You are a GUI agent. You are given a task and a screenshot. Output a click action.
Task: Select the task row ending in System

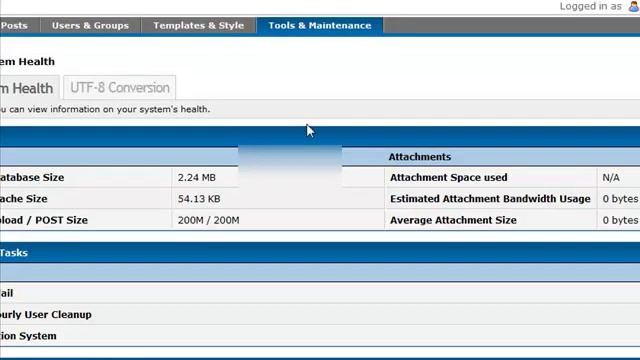320,336
